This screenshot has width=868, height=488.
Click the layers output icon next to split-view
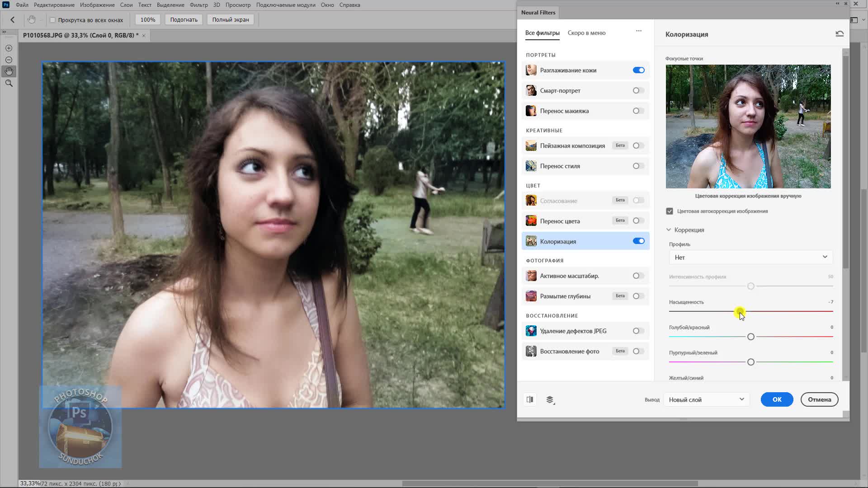click(x=550, y=399)
